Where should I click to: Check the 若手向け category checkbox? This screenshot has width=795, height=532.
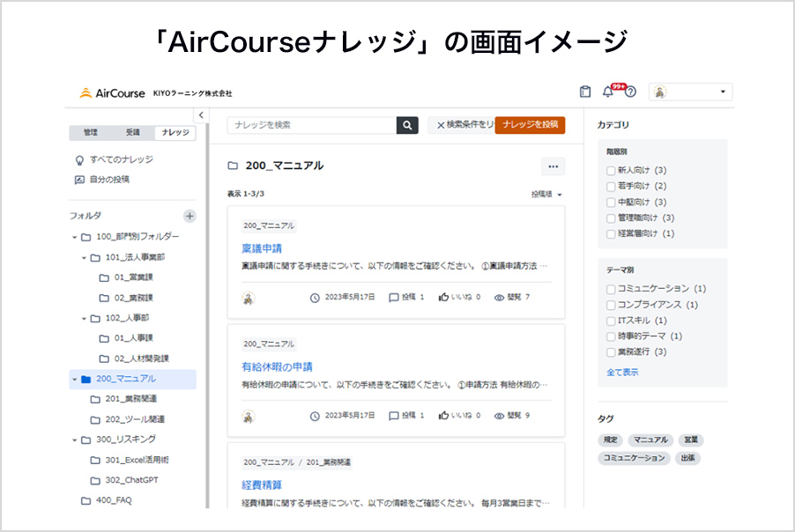[611, 187]
